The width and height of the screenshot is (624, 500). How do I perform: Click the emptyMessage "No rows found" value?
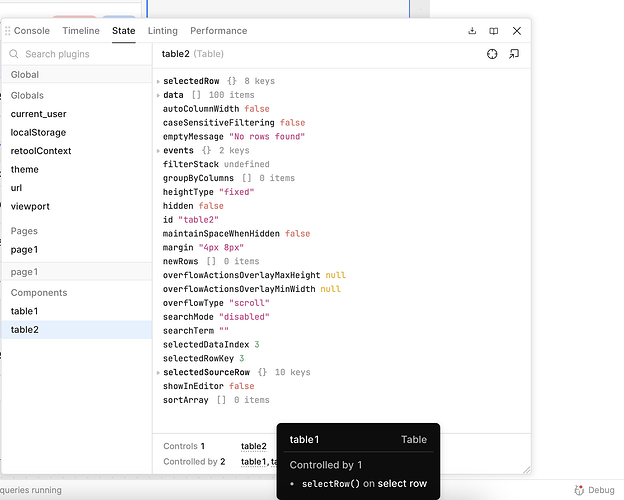267,137
